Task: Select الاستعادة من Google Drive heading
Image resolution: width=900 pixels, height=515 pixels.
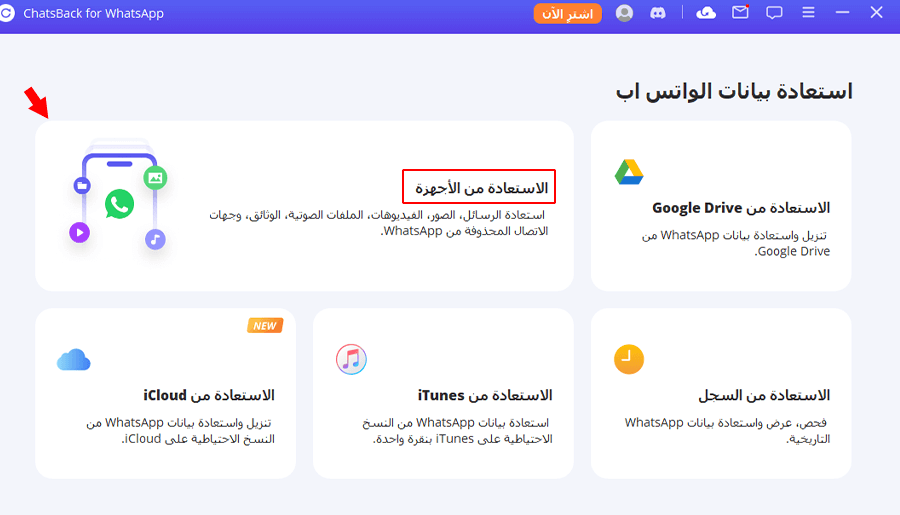Action: click(741, 208)
